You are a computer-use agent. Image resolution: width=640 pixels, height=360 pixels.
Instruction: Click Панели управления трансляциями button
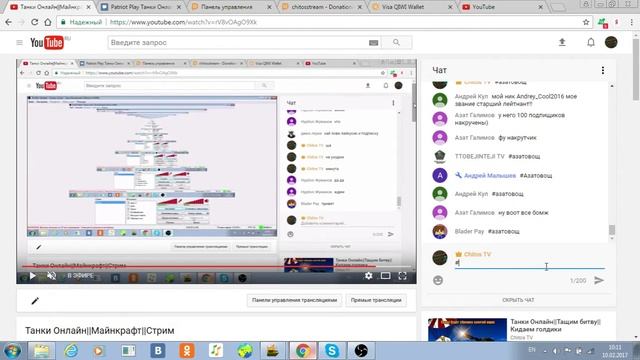pyautogui.click(x=294, y=300)
